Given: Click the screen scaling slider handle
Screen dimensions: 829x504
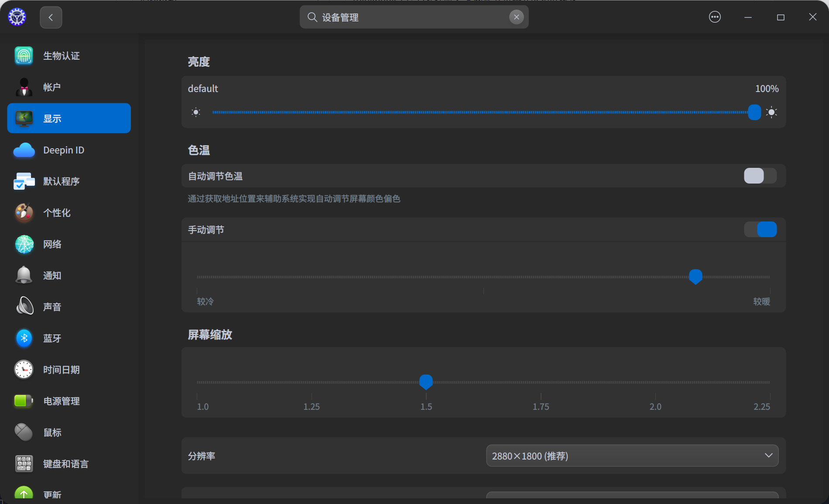Looking at the screenshot, I should [x=426, y=382].
